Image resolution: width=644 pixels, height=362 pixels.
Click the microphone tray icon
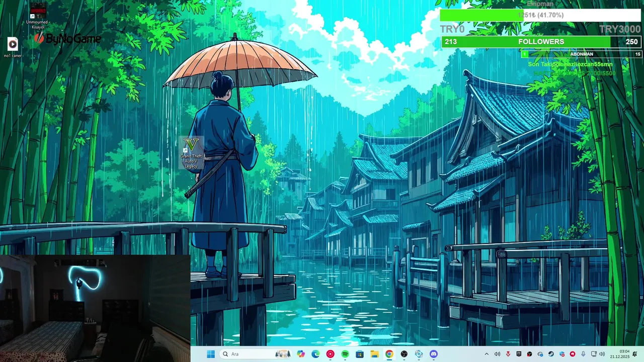click(x=583, y=354)
